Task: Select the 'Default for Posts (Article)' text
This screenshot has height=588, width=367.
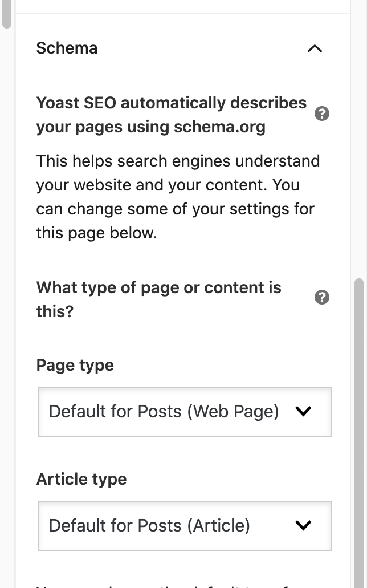Action: pos(149,526)
